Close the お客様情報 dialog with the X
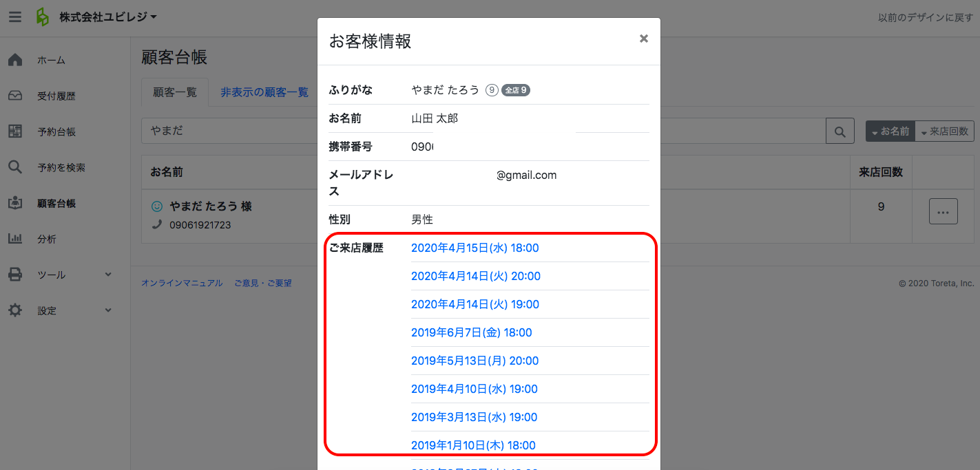Viewport: 980px width, 470px height. pos(644,39)
